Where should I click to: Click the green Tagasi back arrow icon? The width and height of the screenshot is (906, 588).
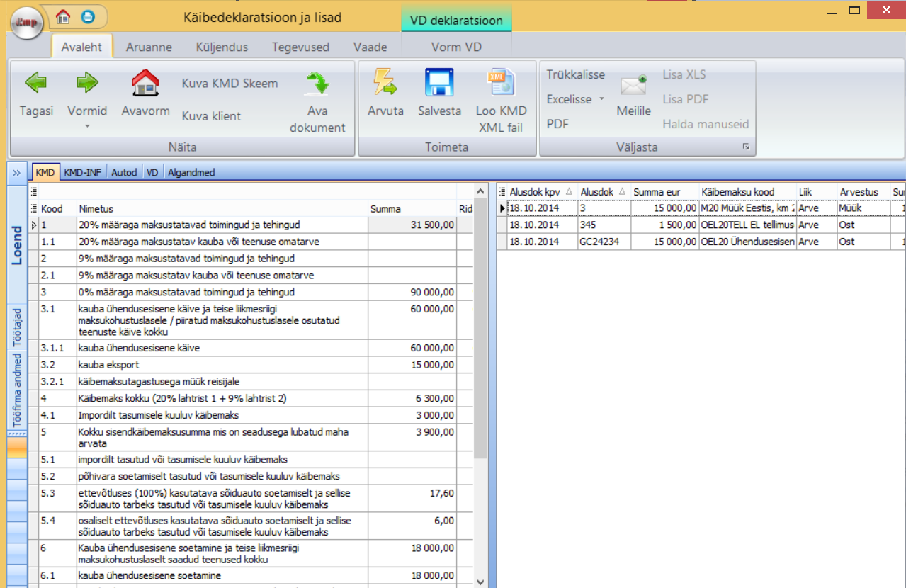coord(35,84)
